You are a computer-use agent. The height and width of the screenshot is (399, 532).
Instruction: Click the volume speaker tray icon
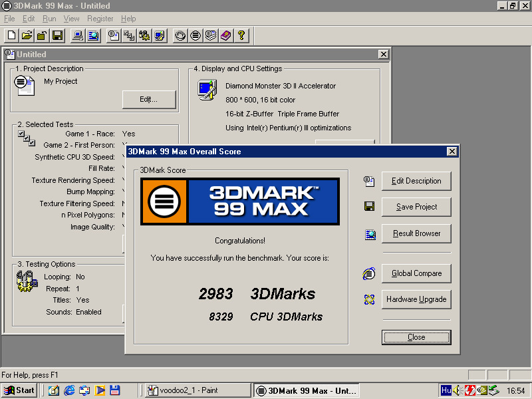(x=457, y=390)
